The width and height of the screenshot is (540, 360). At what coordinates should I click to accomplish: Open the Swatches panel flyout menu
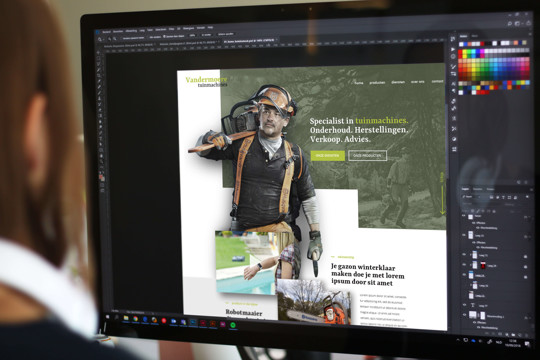(x=530, y=34)
